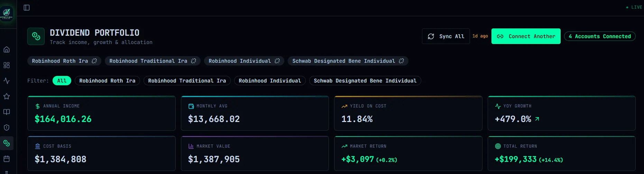The height and width of the screenshot is (174, 644).
Task: Click unlink icon on Robinhood Roth Ira chip
Action: click(x=94, y=61)
